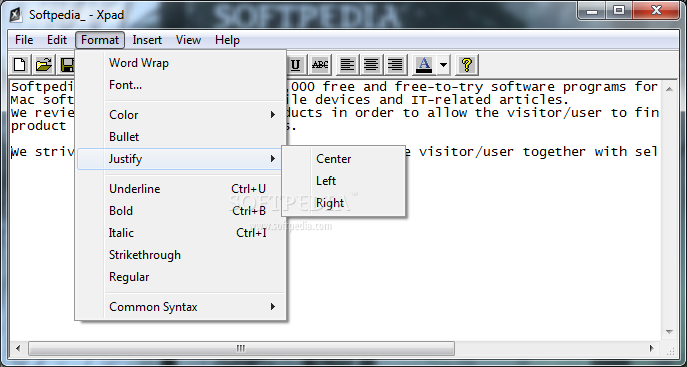Open the View menu
This screenshot has width=687, height=367.
pyautogui.click(x=188, y=40)
